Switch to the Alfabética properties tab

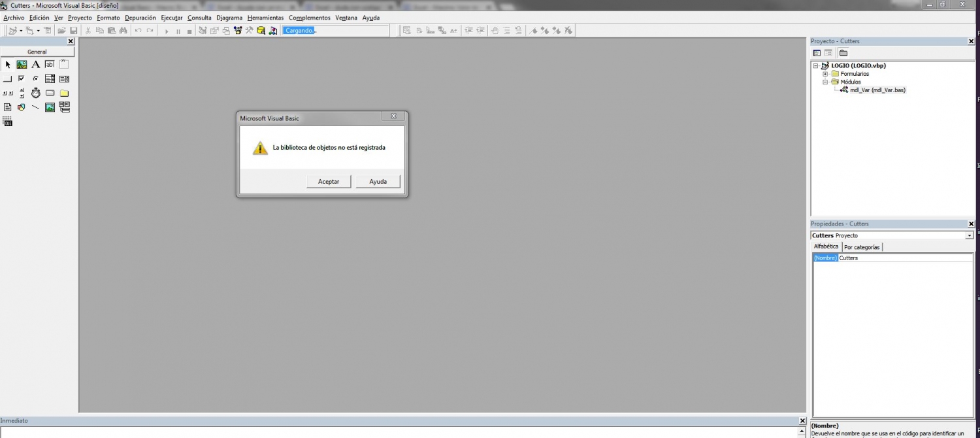click(826, 246)
